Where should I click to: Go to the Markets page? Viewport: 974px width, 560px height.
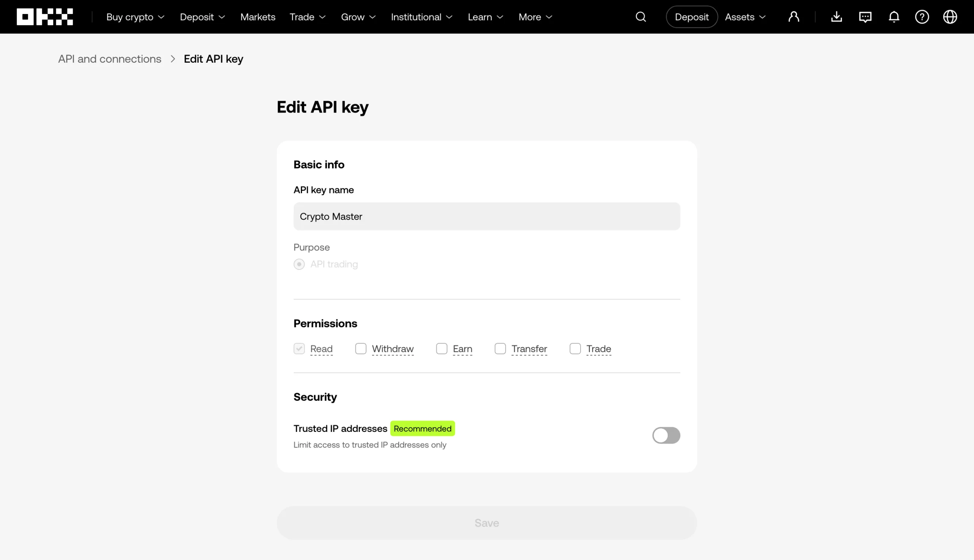pos(258,17)
